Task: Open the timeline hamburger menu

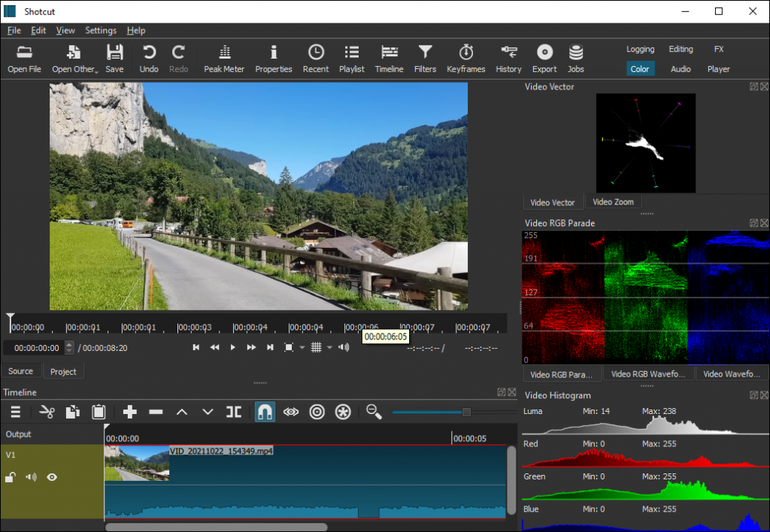Action: 15,411
